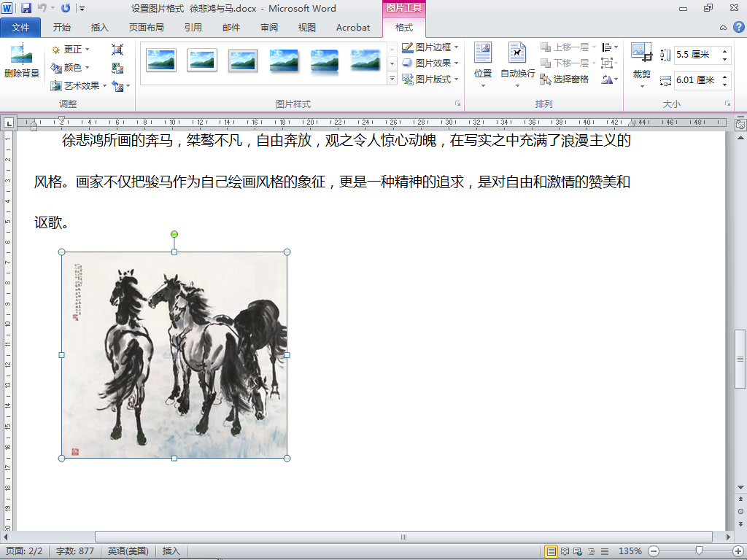Open the Customize Quick Access Toolbar dropdown
This screenshot has width=747, height=560.
[x=82, y=8]
